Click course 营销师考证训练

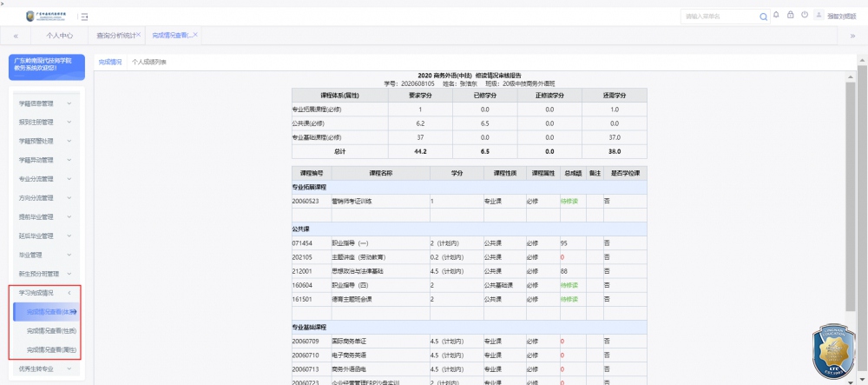click(352, 201)
